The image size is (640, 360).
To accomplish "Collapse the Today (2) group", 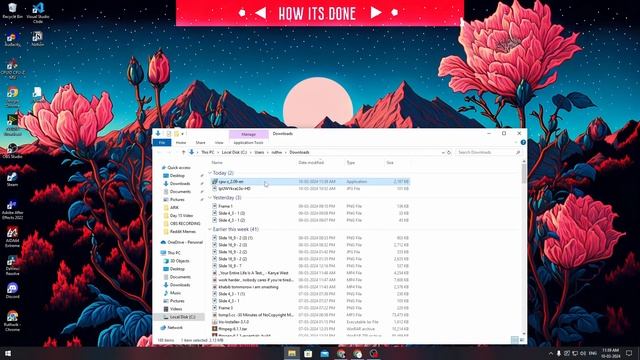I will pos(210,173).
